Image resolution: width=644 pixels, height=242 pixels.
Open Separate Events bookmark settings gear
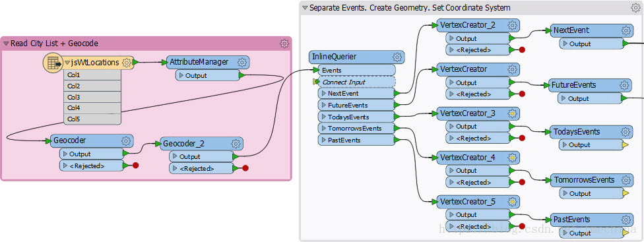pyautogui.click(x=635, y=7)
